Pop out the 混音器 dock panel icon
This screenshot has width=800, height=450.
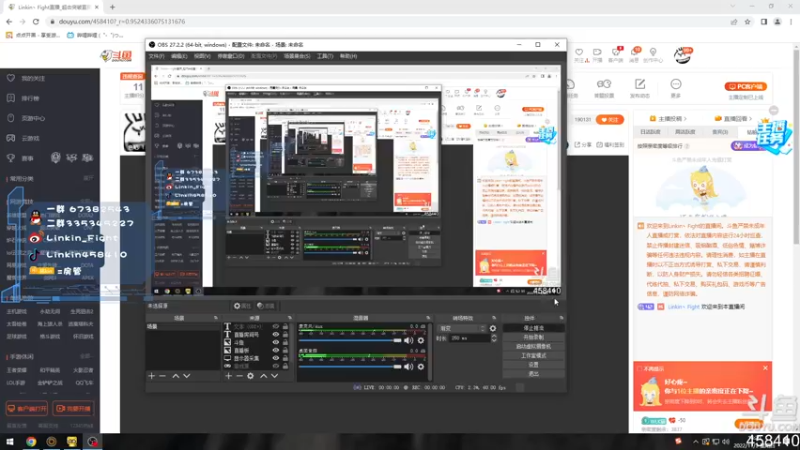[428, 318]
